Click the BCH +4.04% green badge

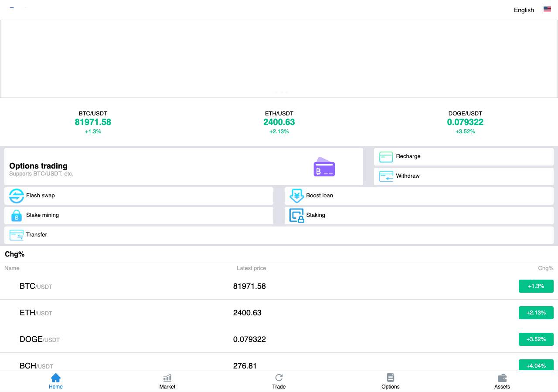[x=536, y=365]
